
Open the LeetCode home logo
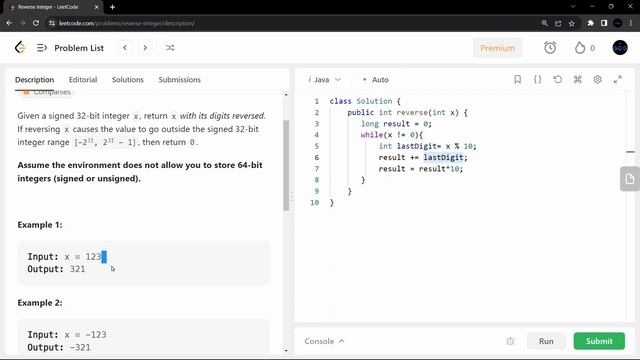tap(20, 48)
